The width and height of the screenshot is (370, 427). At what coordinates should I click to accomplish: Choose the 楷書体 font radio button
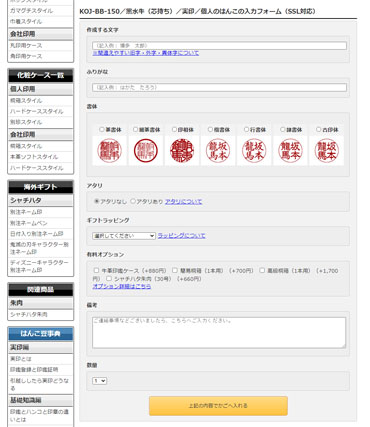(x=210, y=129)
